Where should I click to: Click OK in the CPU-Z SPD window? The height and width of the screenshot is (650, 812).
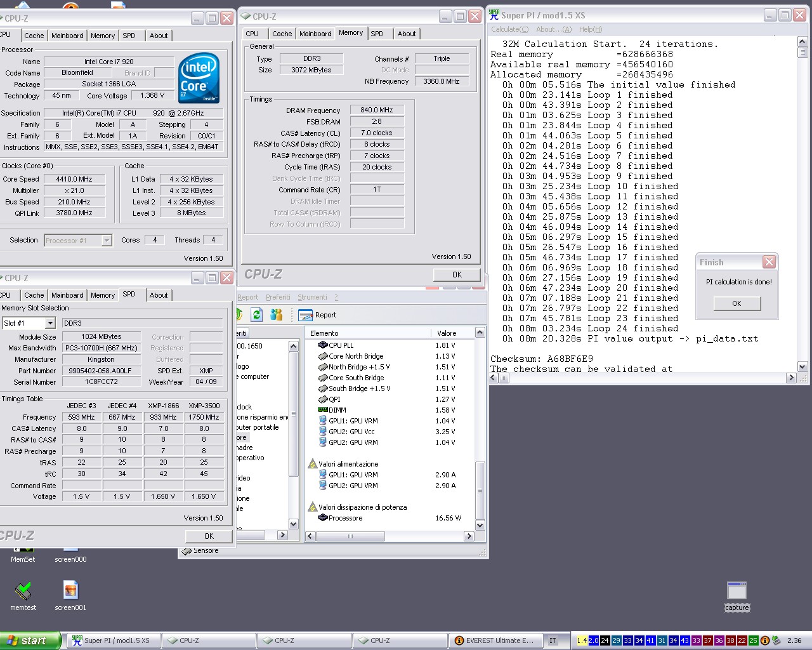[x=209, y=536]
